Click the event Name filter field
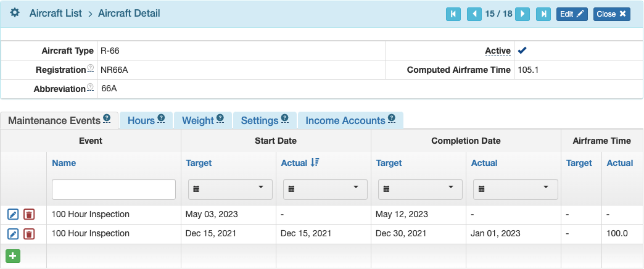This screenshot has height=269, width=644. coord(114,189)
